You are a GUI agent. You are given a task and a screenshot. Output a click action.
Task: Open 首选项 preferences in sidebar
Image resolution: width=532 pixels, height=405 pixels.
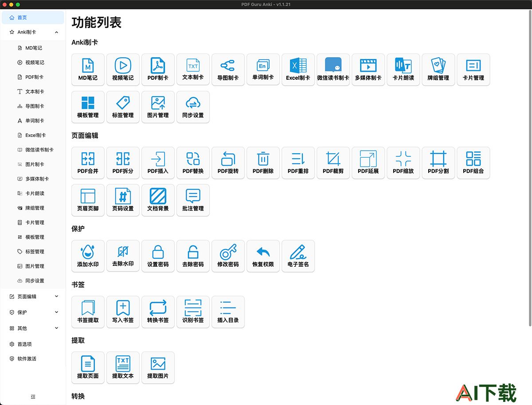pos(33,344)
